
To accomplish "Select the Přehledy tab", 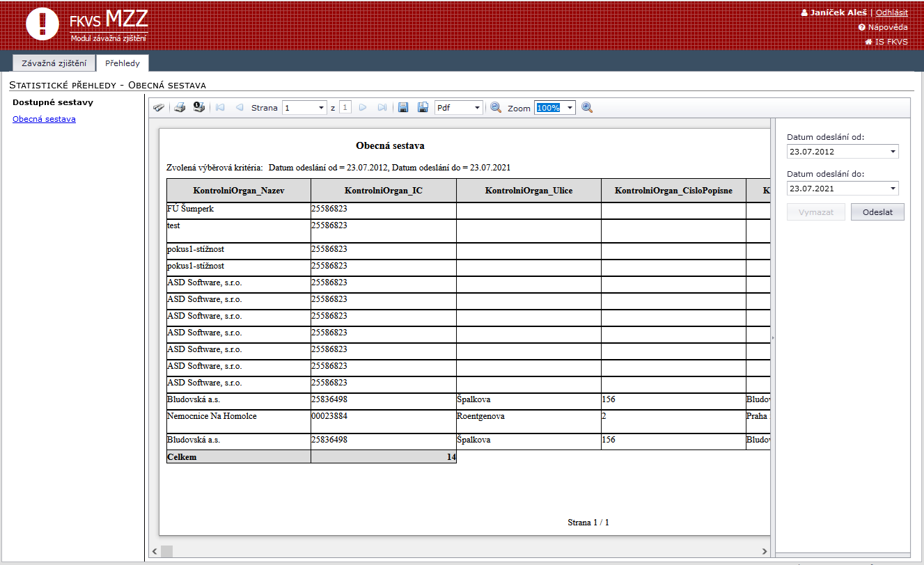I will (x=123, y=63).
